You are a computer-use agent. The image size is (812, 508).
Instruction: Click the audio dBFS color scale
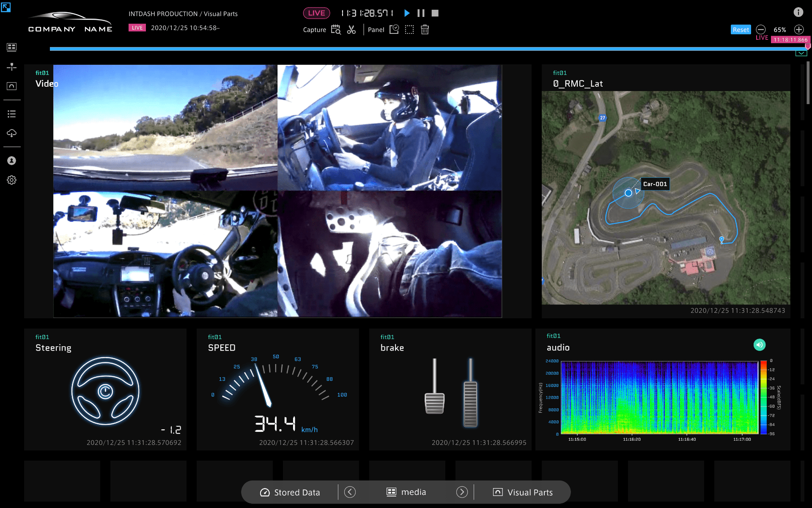click(x=764, y=397)
